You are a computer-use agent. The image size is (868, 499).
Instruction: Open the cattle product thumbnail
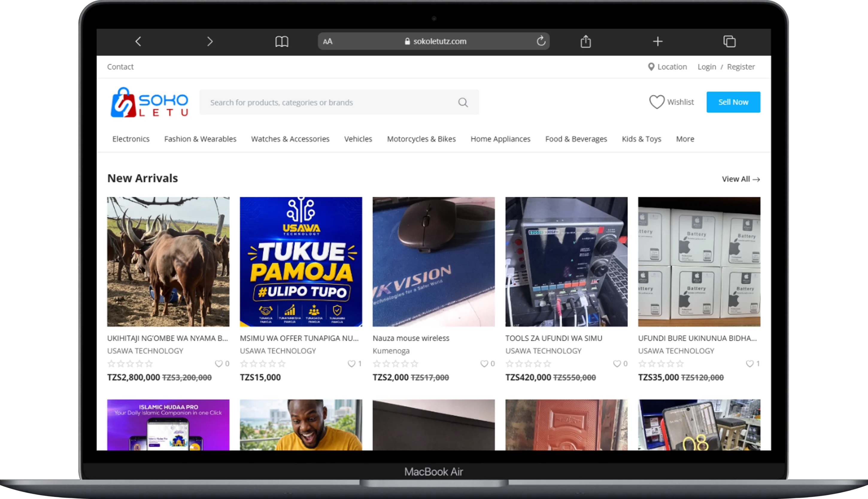click(168, 261)
